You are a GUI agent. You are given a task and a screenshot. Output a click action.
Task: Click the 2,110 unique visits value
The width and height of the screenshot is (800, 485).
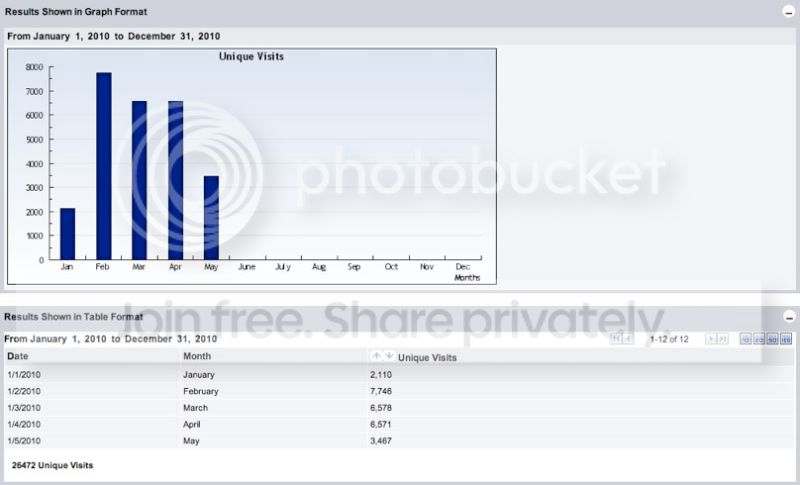click(381, 375)
